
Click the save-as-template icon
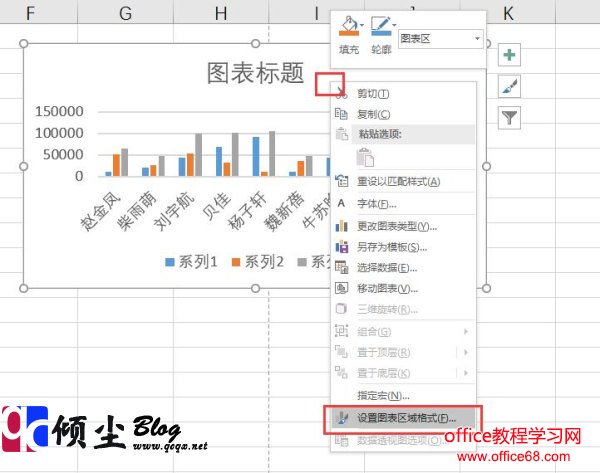pos(341,247)
